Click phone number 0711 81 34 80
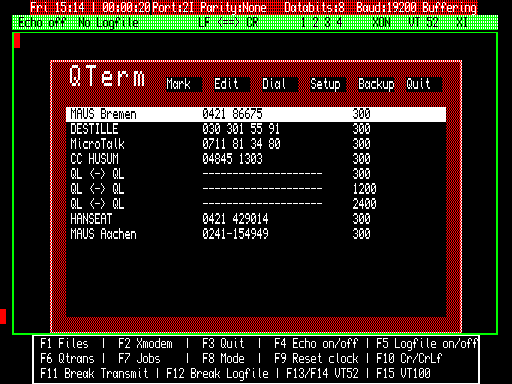 241,144
